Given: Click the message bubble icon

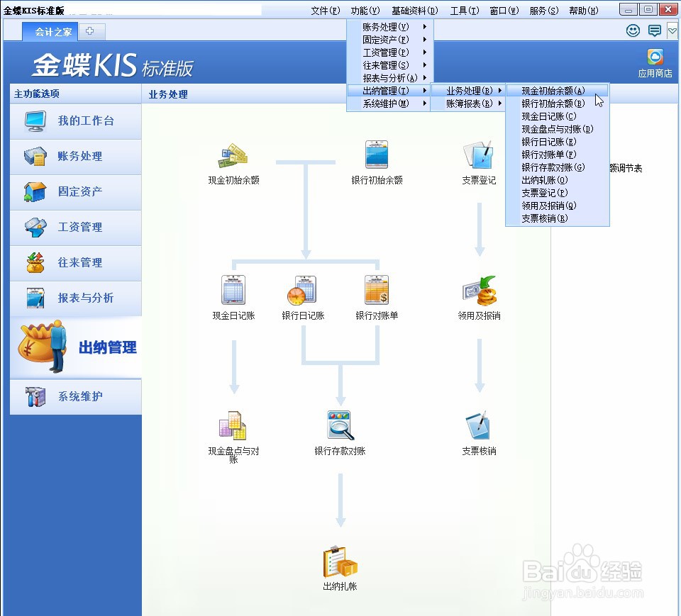Looking at the screenshot, I should (654, 30).
